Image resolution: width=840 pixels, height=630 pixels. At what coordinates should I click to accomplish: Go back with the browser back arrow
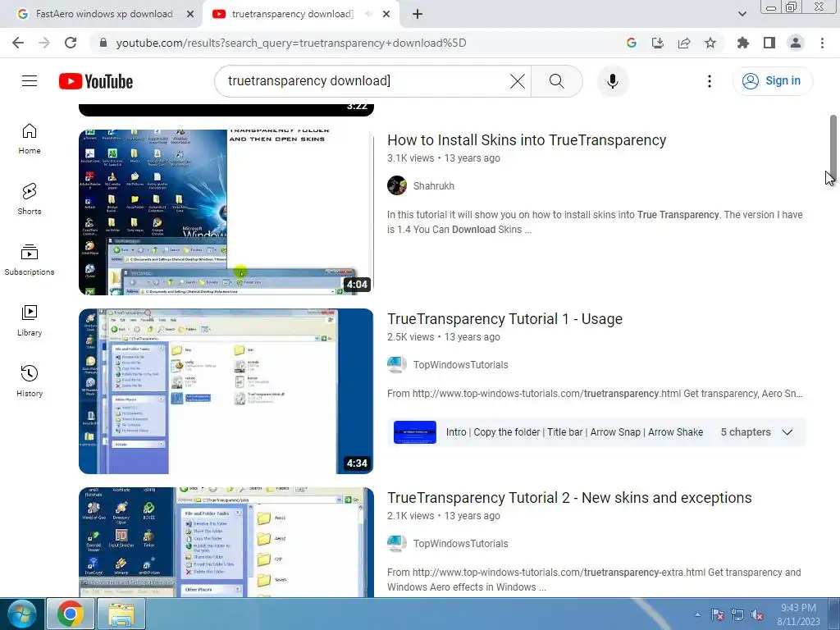(18, 43)
